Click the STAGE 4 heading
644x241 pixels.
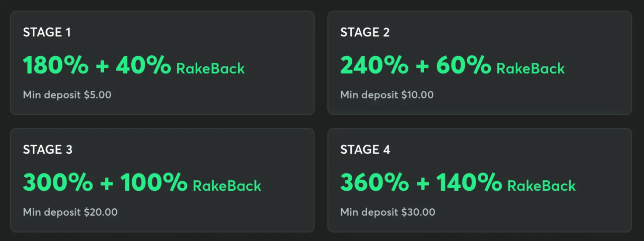[365, 150]
